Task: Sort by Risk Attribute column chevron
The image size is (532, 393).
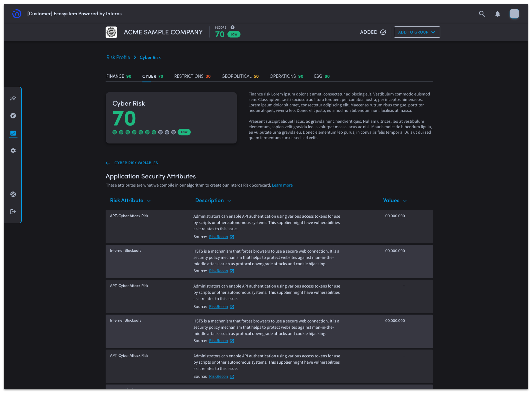Action: tap(149, 201)
